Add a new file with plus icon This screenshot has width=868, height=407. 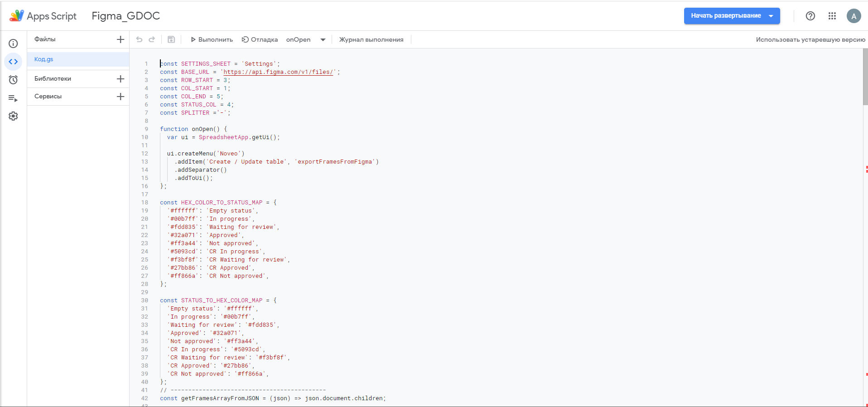coord(121,39)
